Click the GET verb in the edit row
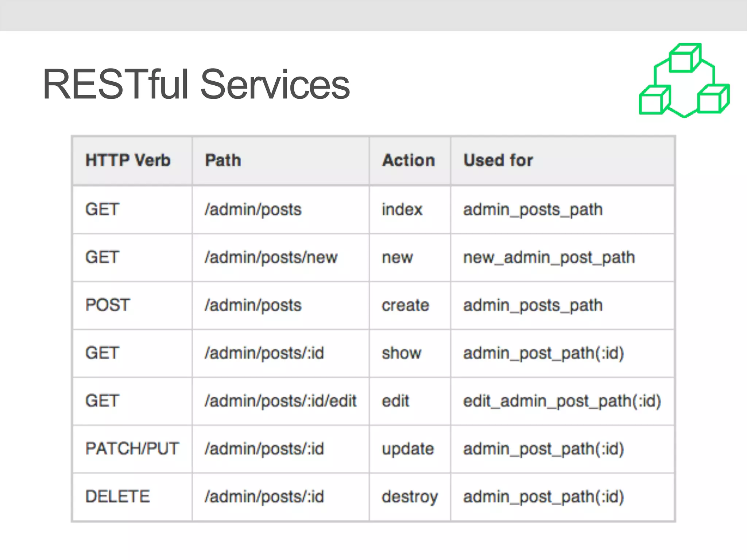Screen dimensions: 747x560 [102, 401]
